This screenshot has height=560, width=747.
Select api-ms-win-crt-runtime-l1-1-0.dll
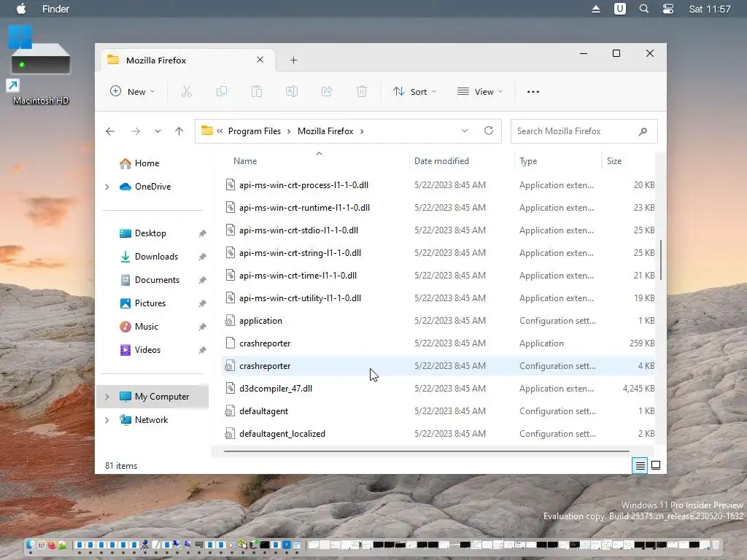click(438, 208)
